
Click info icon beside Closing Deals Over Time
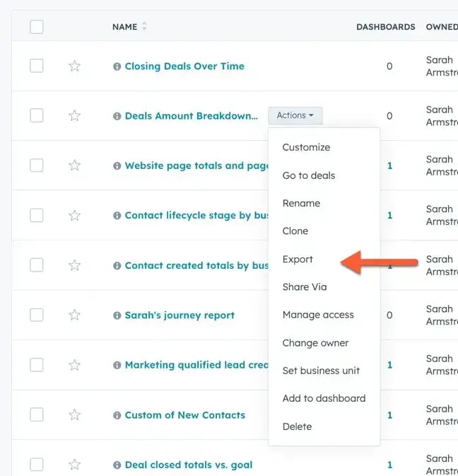pos(117,66)
